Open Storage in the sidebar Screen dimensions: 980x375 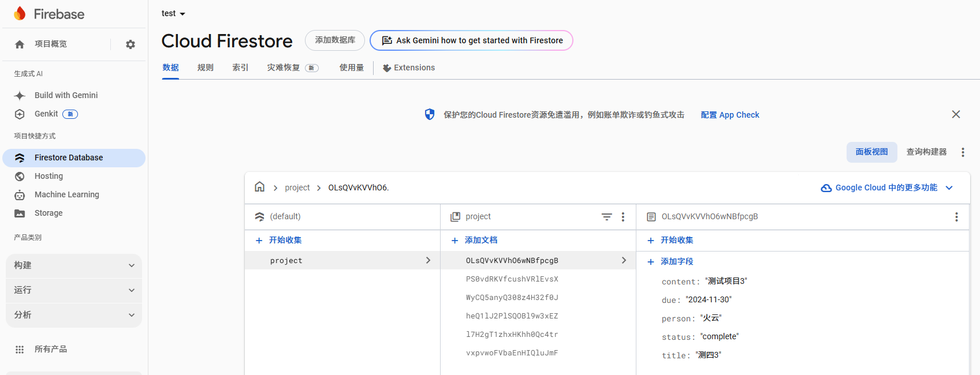point(49,213)
